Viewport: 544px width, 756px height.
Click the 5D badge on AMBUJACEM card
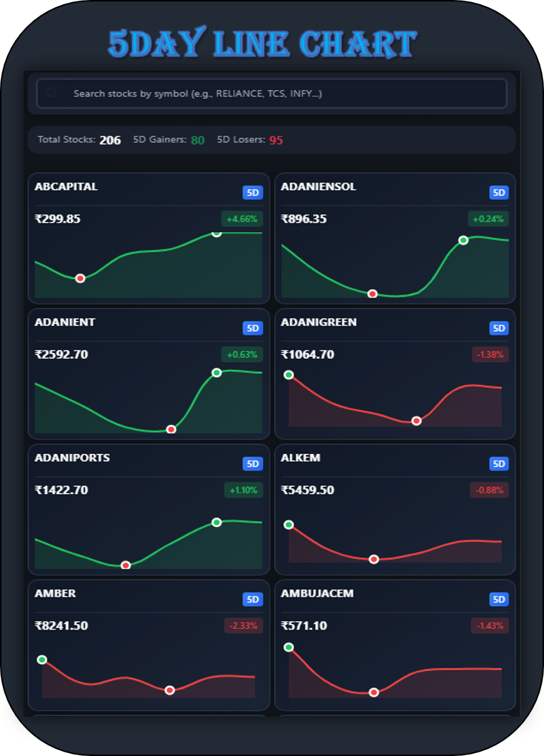[499, 600]
